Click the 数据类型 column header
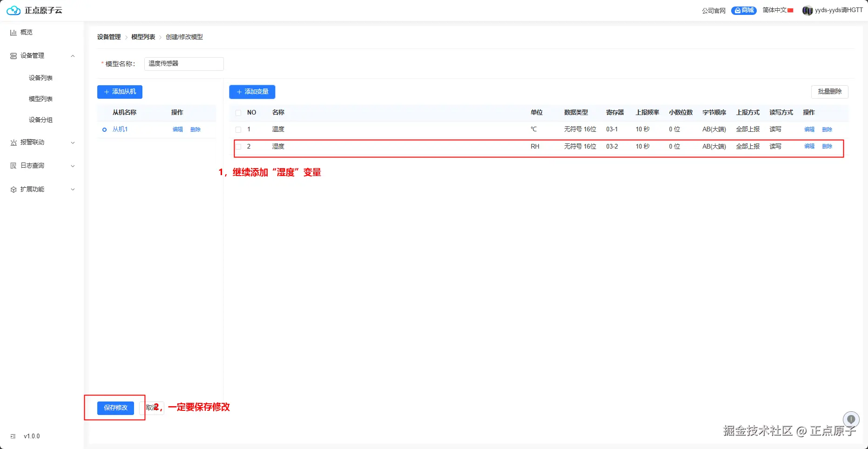Screen dimensions: 868x449 click(x=576, y=113)
